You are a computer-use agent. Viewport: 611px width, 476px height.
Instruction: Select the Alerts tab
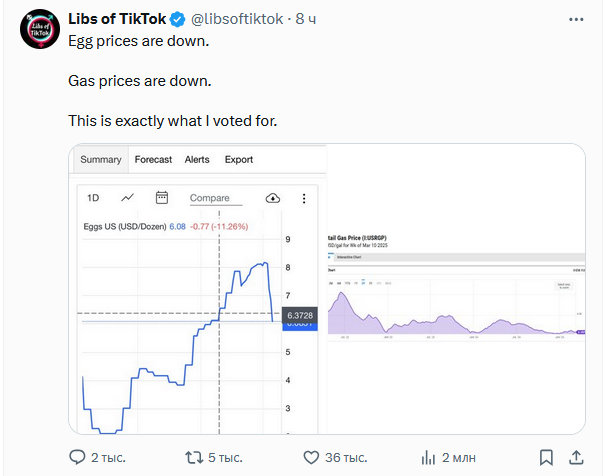tap(197, 159)
